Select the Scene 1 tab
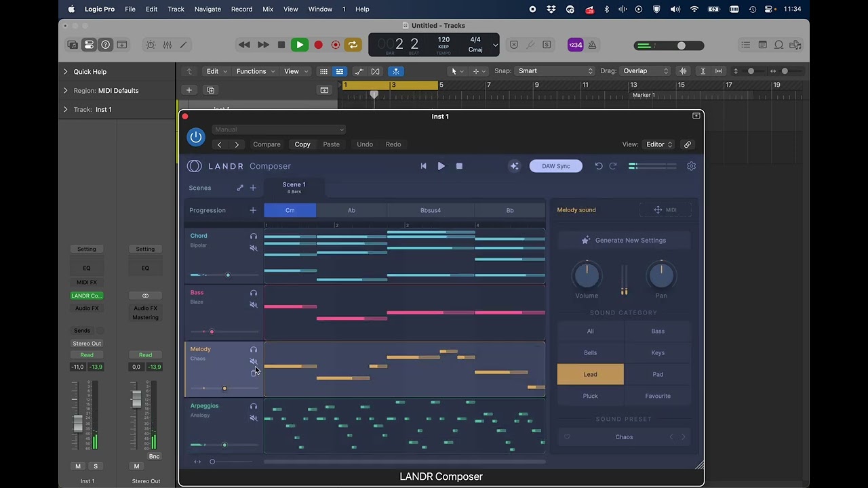 pos(294,187)
